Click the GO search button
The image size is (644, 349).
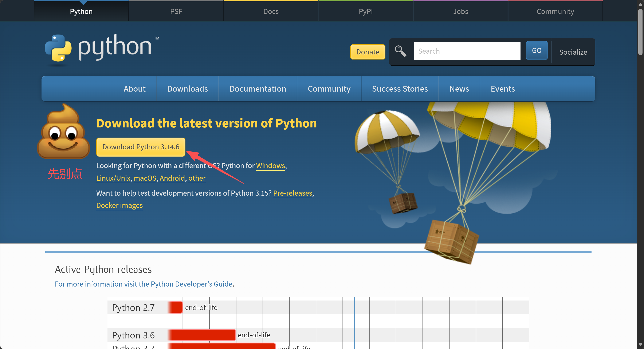tap(537, 51)
